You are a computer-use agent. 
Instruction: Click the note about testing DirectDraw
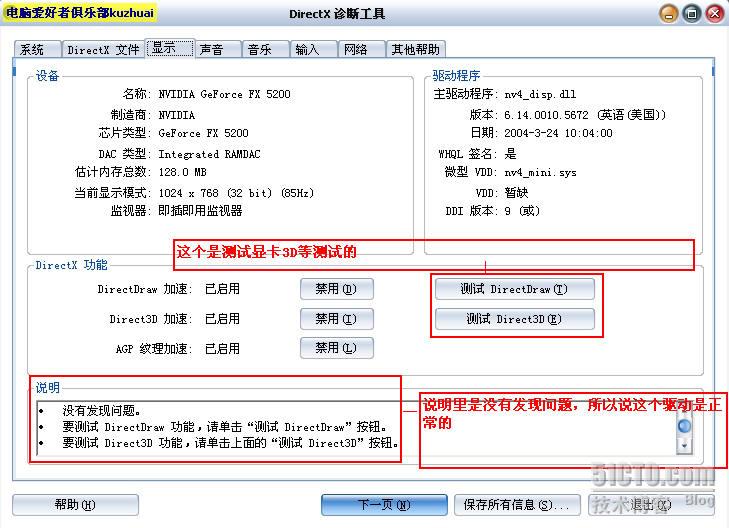tap(225, 427)
